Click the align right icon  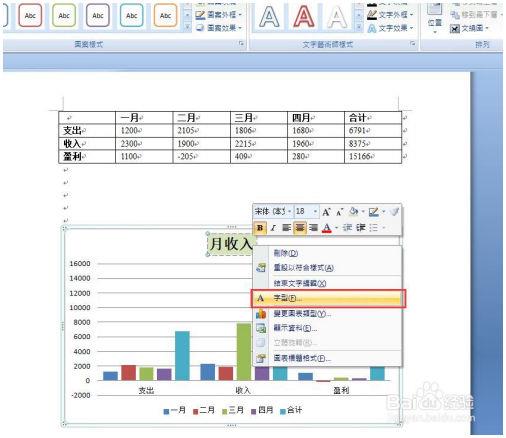[313, 228]
